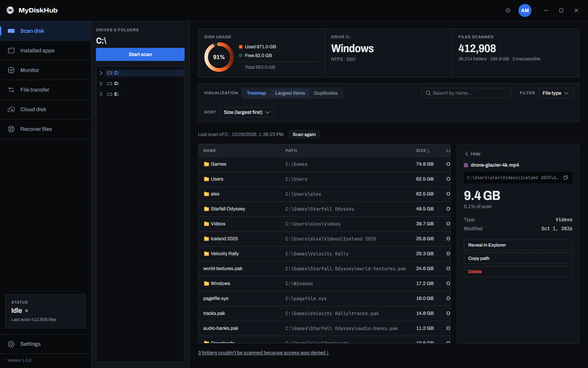Click the Games folder icon

tap(207, 164)
